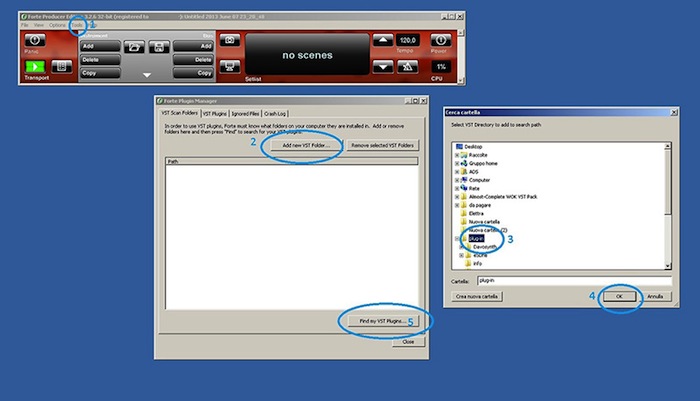Click the open folder icon in rack
Viewport: 700px width, 401px height.
click(x=135, y=46)
